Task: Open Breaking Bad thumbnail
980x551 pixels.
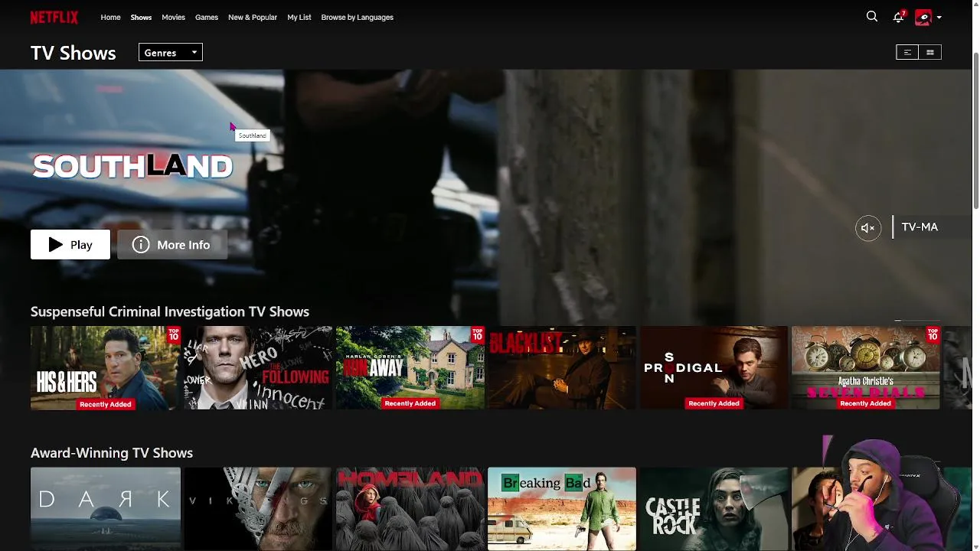Action: tap(562, 509)
